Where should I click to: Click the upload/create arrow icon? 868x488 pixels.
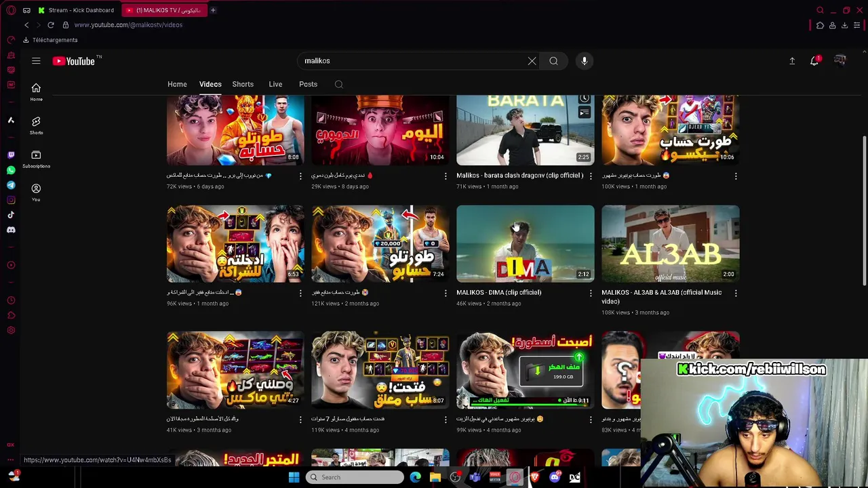pos(792,61)
